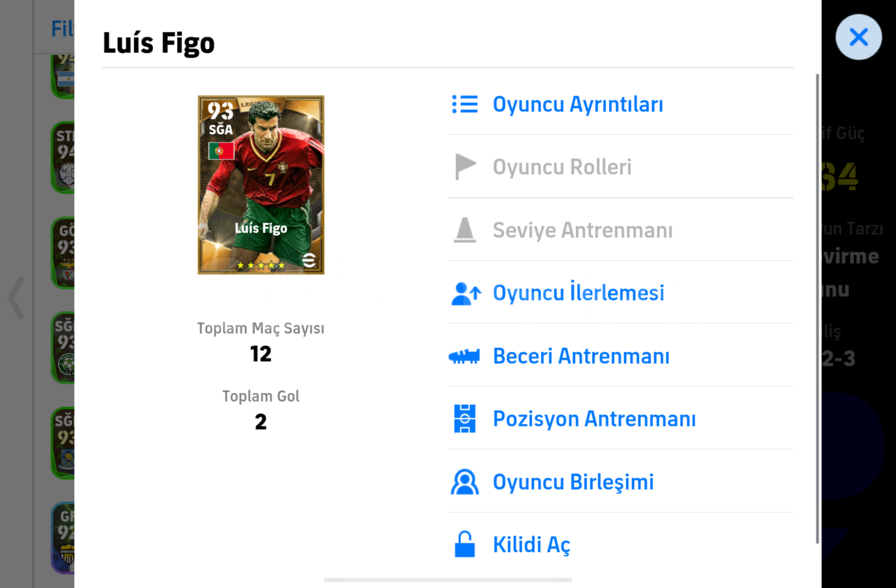896x588 pixels.
Task: Tap the bottom home indicator bar
Action: click(448, 580)
